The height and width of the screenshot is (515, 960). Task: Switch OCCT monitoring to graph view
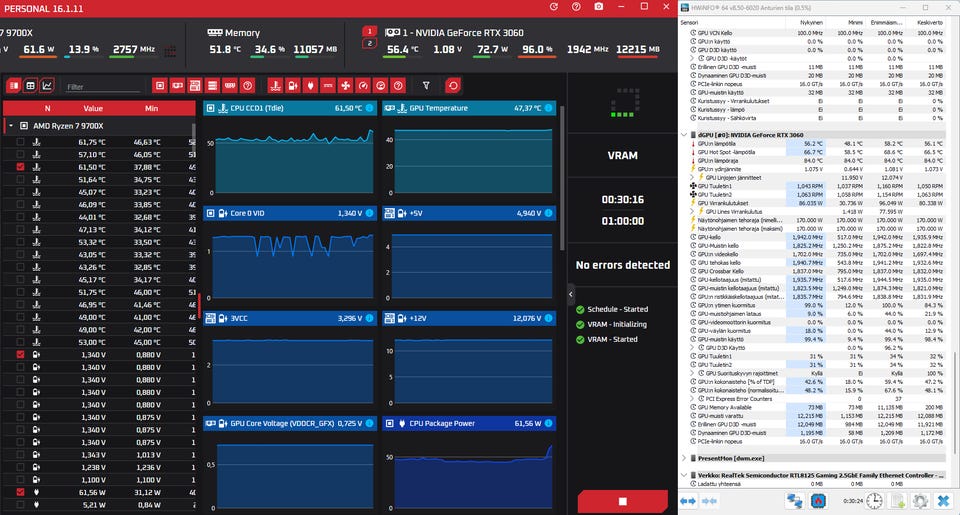(47, 86)
